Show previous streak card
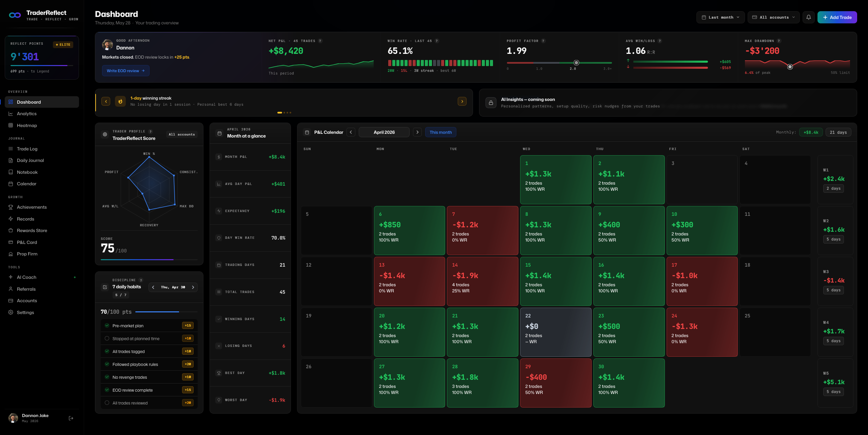The image size is (868, 435). (106, 101)
